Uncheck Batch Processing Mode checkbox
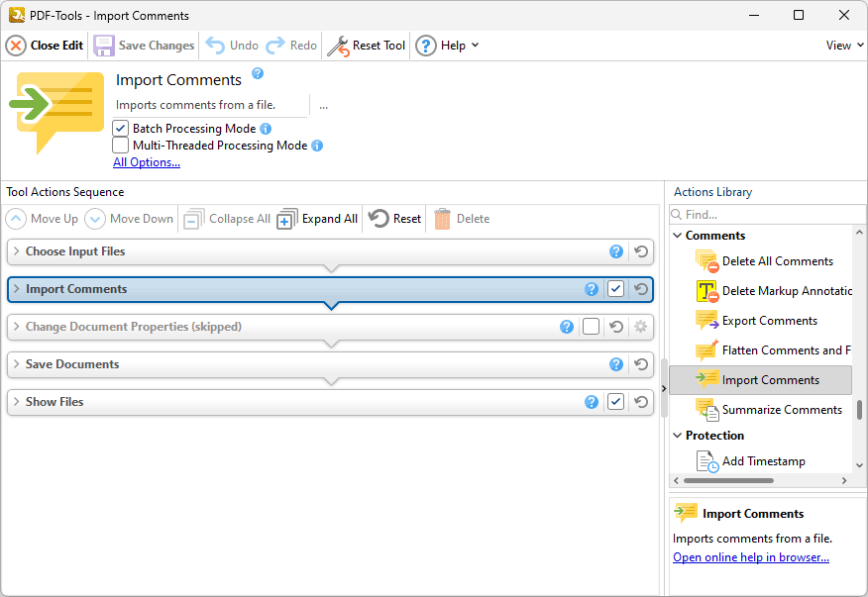The width and height of the screenshot is (868, 597). pos(120,129)
